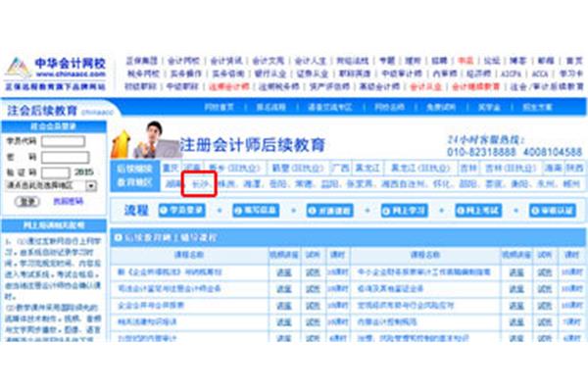This screenshot has width=588, height=392.
Task: Open the 注册税务师 link
Action: [279, 86]
